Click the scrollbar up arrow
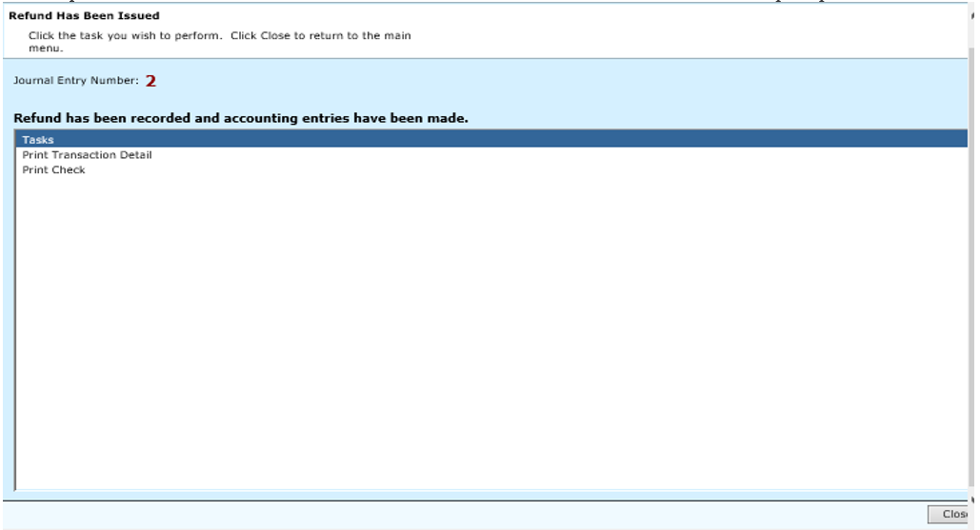The image size is (980, 530). 972,17
